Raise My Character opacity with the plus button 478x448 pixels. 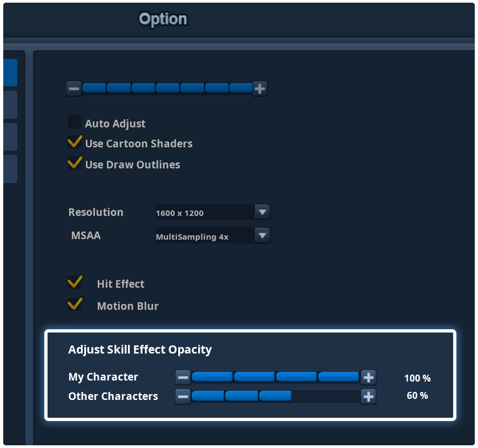point(368,378)
